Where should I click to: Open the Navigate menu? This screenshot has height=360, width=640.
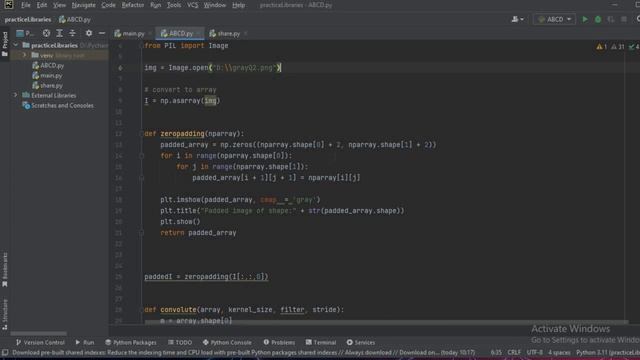pos(83,5)
